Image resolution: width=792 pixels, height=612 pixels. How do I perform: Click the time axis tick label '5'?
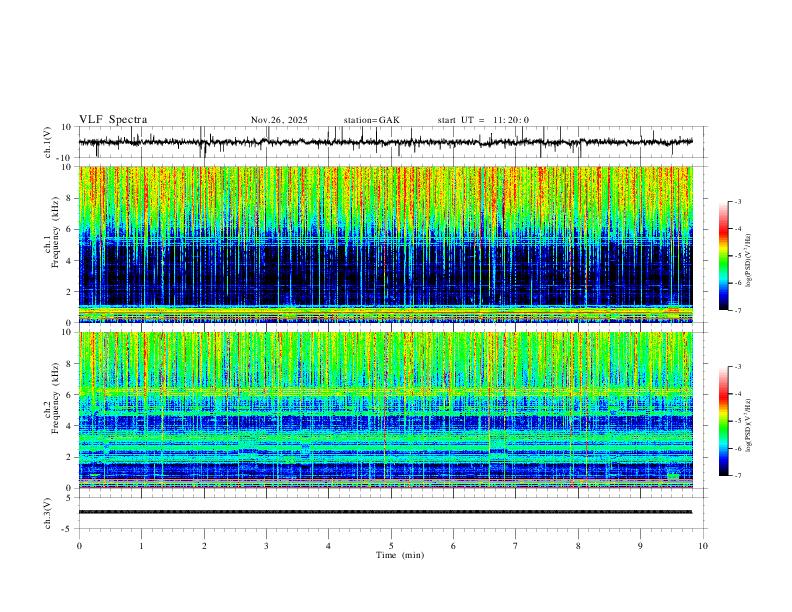tap(391, 546)
